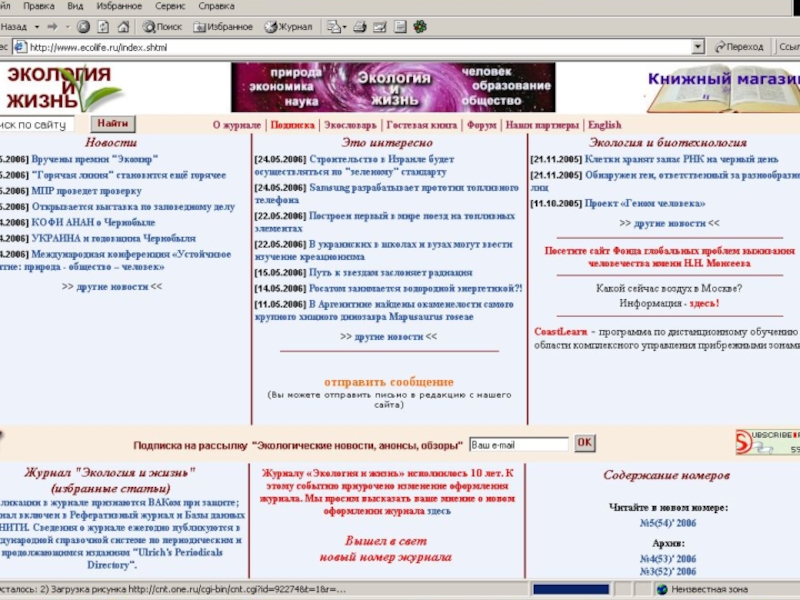This screenshot has height=600, width=800.
Task: Open article Клетки хранят запас РНК
Action: click(681, 159)
